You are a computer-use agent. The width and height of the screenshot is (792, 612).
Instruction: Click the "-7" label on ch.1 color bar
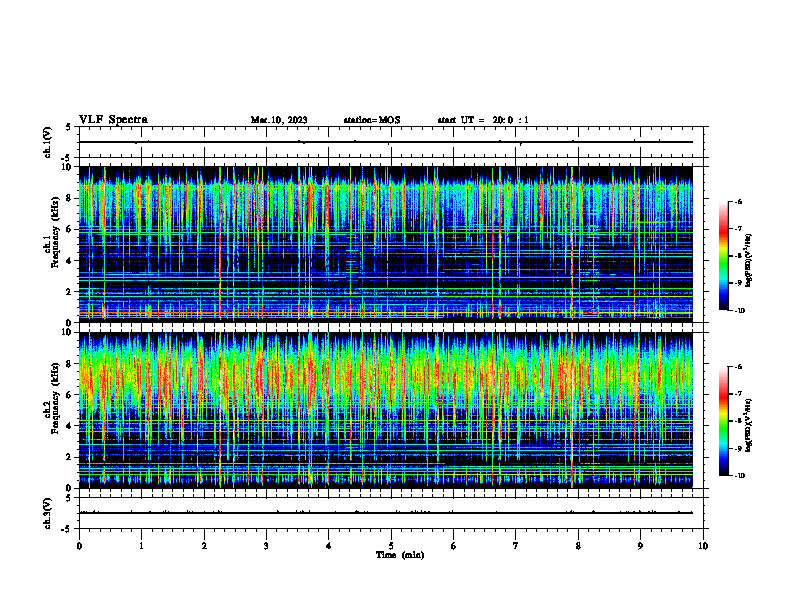pos(738,229)
